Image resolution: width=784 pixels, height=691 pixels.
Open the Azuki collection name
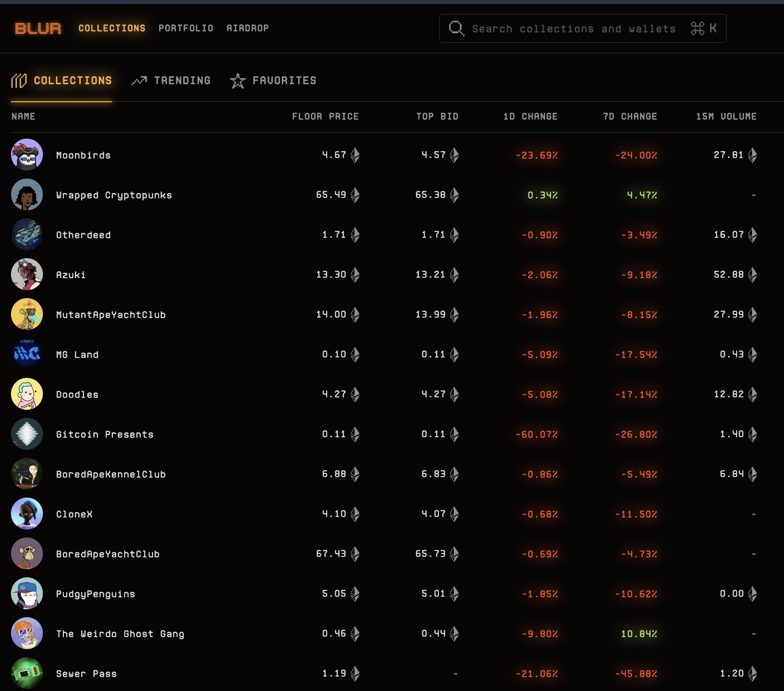pyautogui.click(x=71, y=275)
